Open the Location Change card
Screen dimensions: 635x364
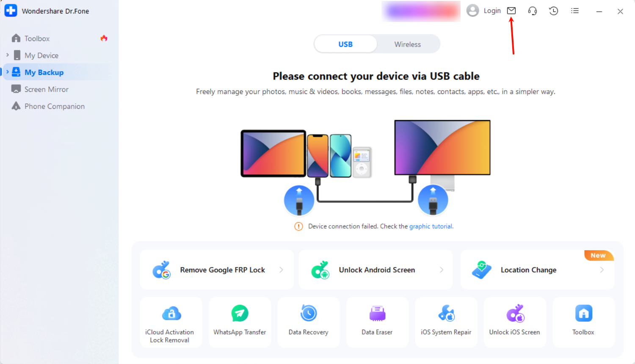(x=537, y=270)
